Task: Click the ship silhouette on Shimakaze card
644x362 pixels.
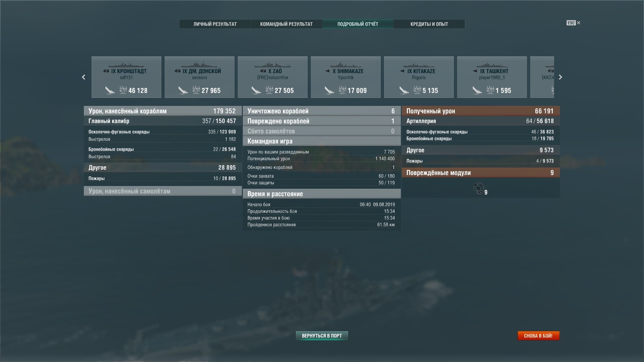Action: click(x=346, y=65)
